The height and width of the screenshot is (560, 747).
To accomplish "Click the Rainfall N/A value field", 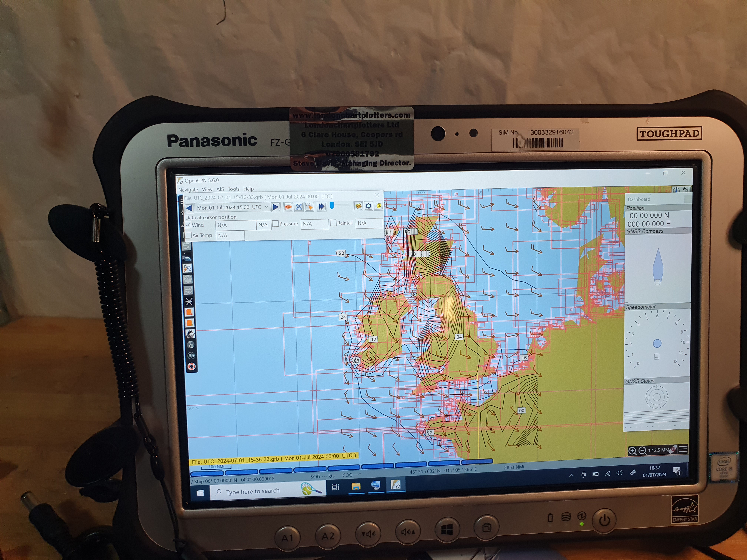I will click(x=369, y=223).
